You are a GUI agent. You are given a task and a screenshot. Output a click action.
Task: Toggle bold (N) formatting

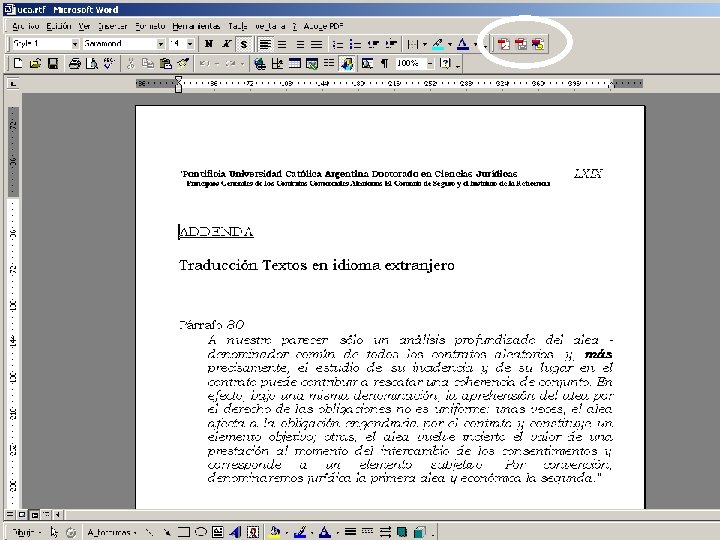208,44
